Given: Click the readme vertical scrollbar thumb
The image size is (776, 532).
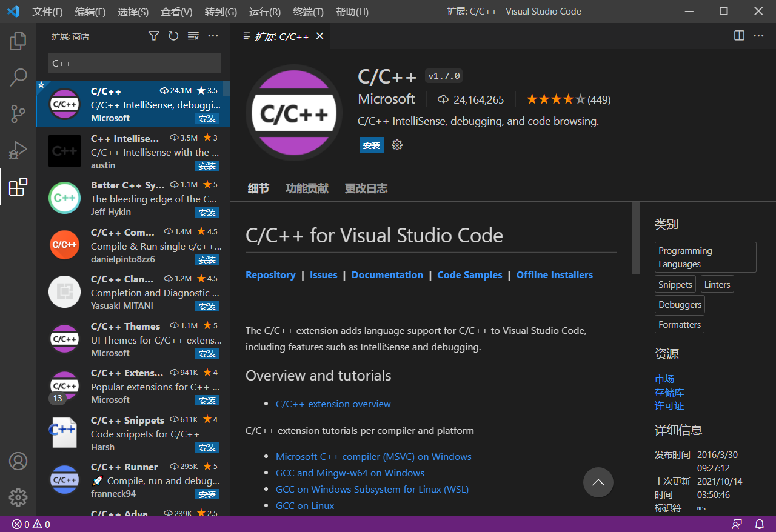Looking at the screenshot, I should point(636,238).
